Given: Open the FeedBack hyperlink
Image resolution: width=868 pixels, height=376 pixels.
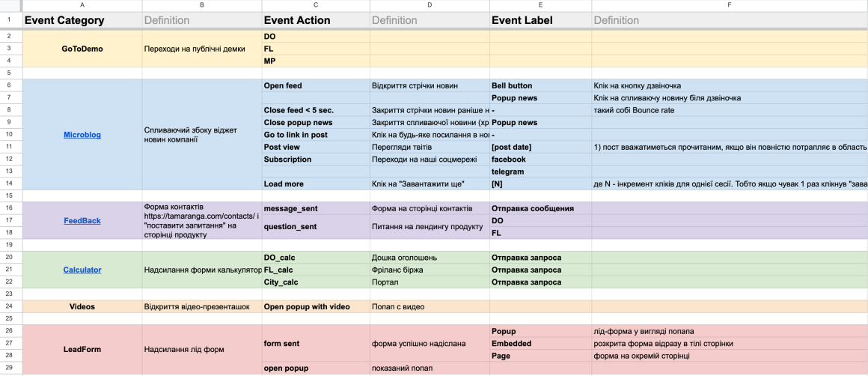Looking at the screenshot, I should tap(82, 221).
